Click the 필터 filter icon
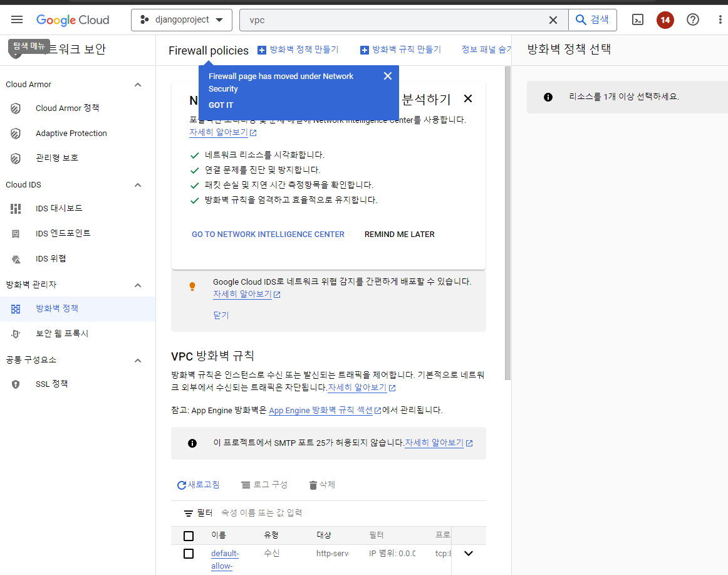This screenshot has height=575, width=728. pyautogui.click(x=189, y=513)
